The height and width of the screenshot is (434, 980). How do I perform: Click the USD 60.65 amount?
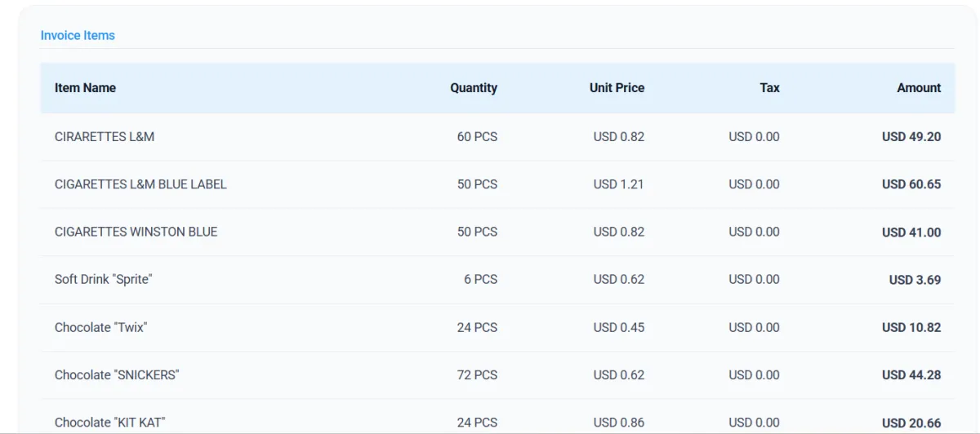[911, 184]
